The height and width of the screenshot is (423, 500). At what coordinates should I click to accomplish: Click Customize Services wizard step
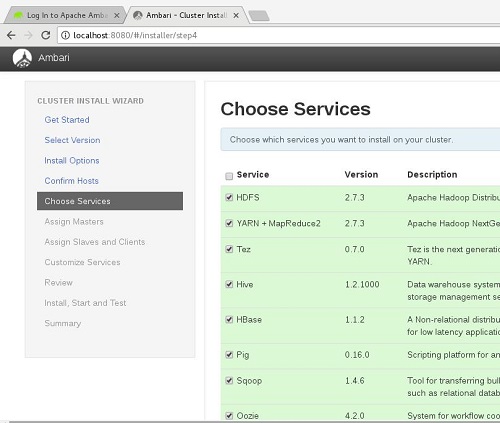pyautogui.click(x=82, y=262)
